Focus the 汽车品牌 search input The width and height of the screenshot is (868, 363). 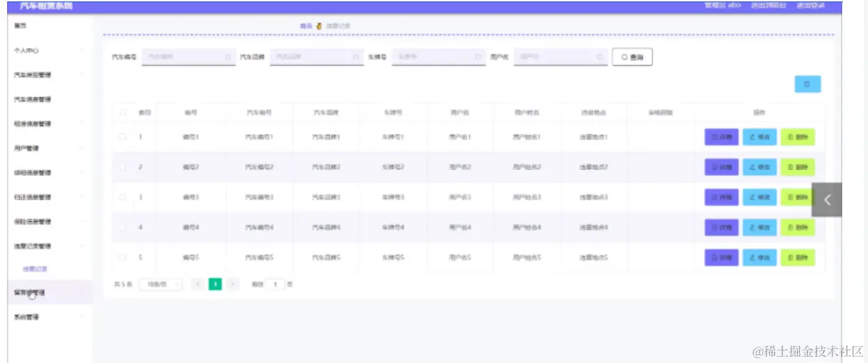317,57
